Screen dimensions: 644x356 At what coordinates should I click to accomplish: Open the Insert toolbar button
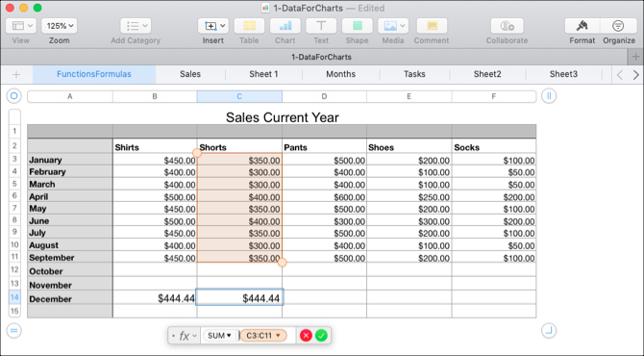tap(212, 26)
